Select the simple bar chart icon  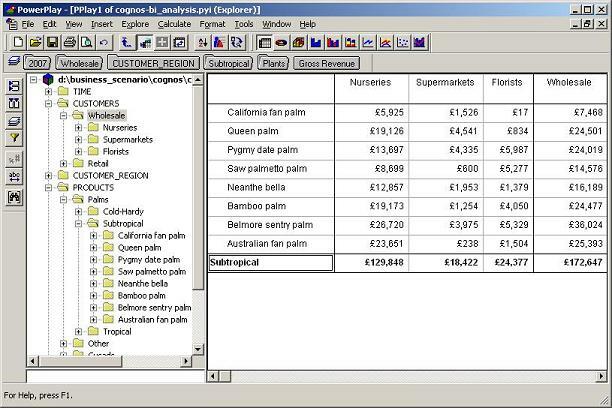(x=316, y=42)
